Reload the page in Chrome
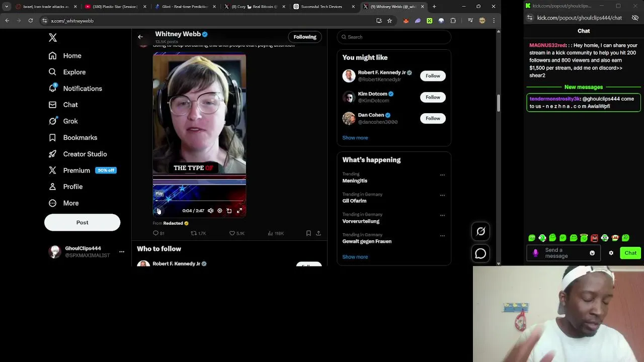The height and width of the screenshot is (362, 644). point(31,21)
